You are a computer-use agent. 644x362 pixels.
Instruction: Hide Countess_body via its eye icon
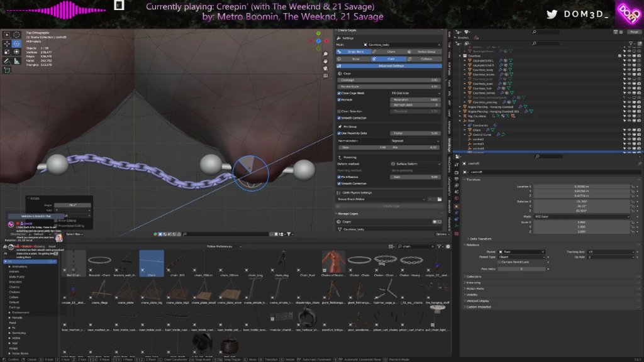point(629,70)
